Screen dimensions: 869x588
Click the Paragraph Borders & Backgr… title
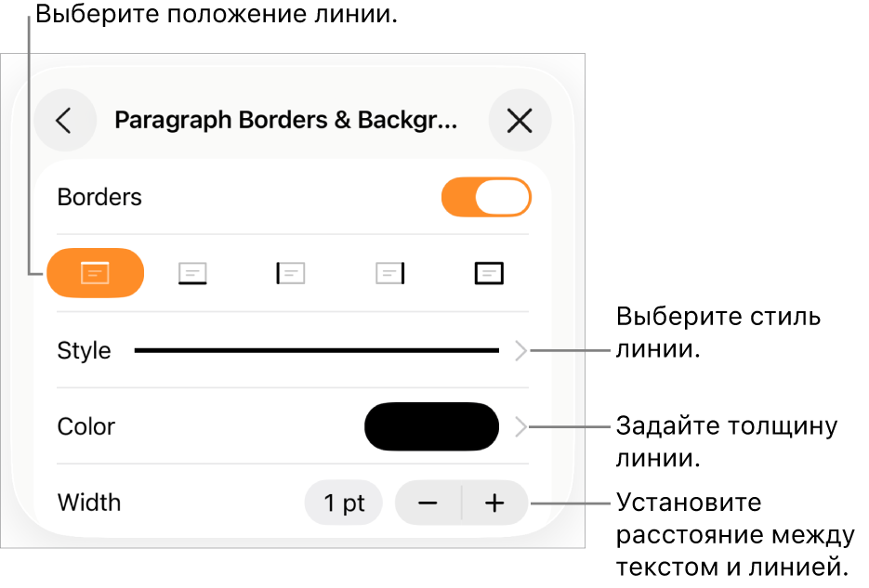(286, 120)
